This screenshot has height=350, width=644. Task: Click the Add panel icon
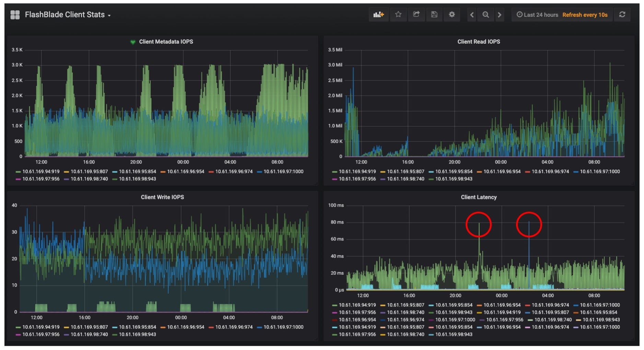(x=378, y=15)
